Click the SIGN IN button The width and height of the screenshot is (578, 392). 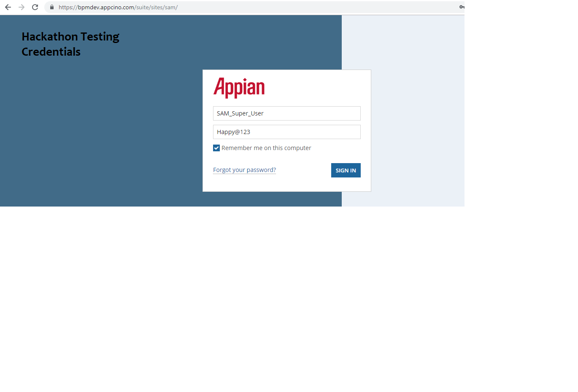click(346, 170)
